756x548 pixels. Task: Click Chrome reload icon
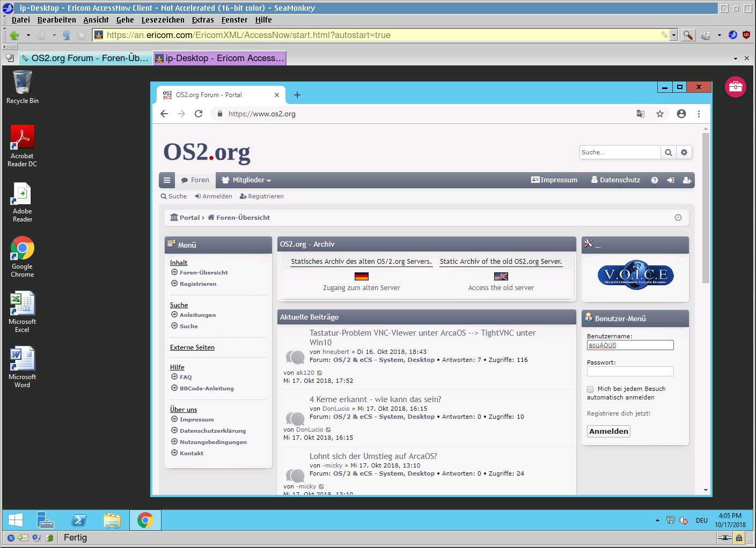click(x=199, y=114)
